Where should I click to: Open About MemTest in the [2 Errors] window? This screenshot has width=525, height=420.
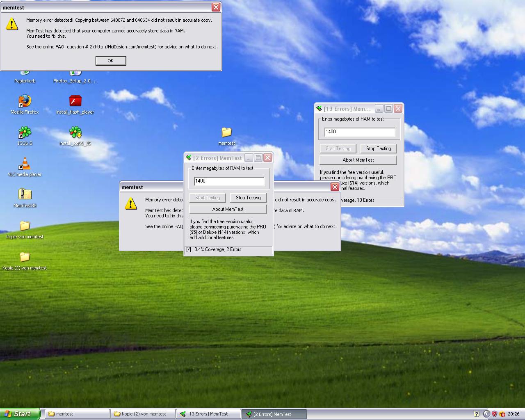tap(228, 209)
